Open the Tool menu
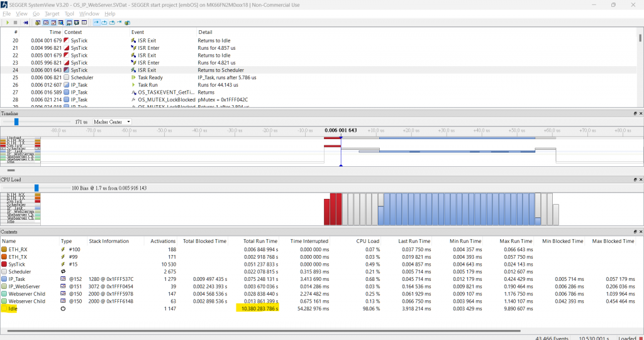Screen dimensions: 644x340 tap(69, 14)
